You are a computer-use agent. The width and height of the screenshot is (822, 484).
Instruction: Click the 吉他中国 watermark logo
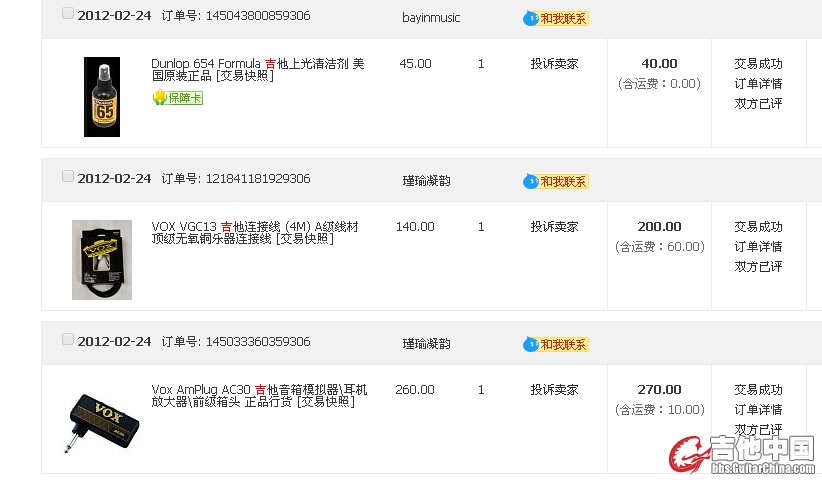(x=743, y=453)
